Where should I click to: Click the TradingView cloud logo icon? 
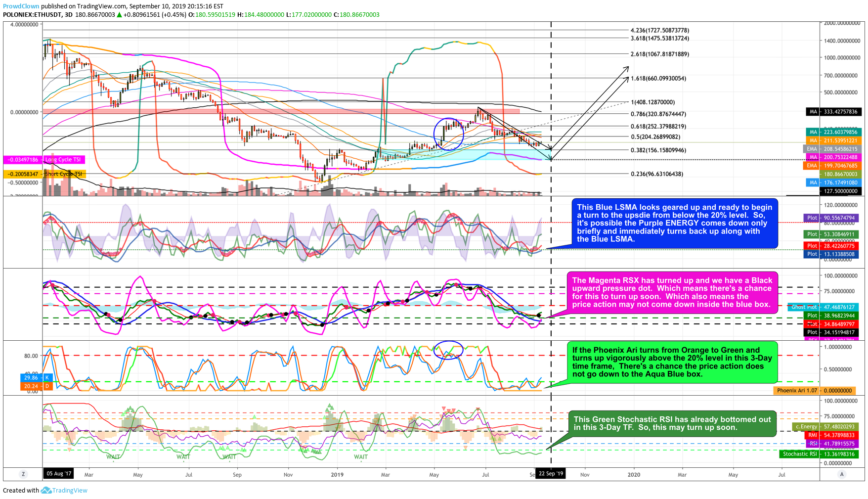pos(46,491)
